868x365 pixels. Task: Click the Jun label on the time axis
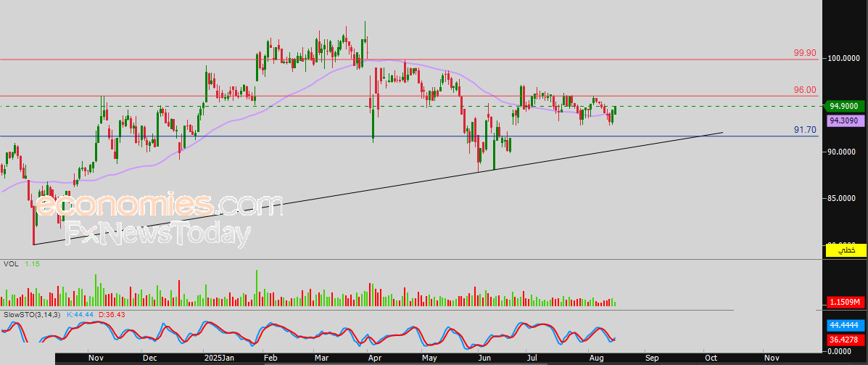tap(484, 358)
